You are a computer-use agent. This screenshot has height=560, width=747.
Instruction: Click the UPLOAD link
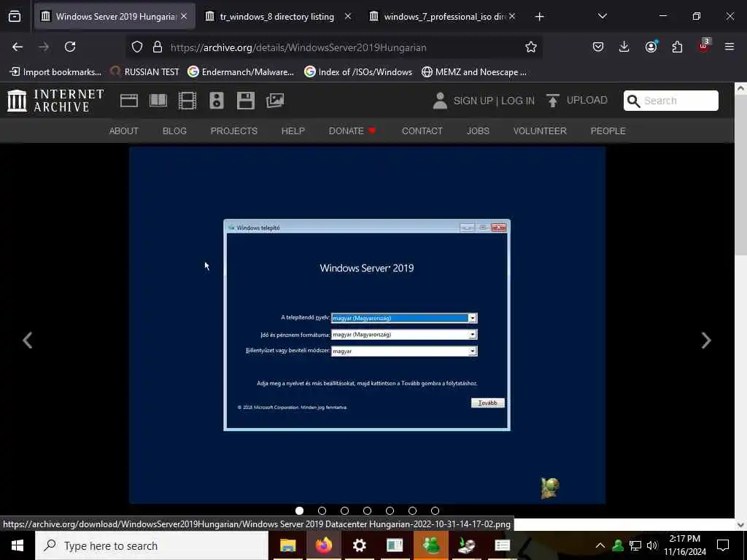click(587, 100)
